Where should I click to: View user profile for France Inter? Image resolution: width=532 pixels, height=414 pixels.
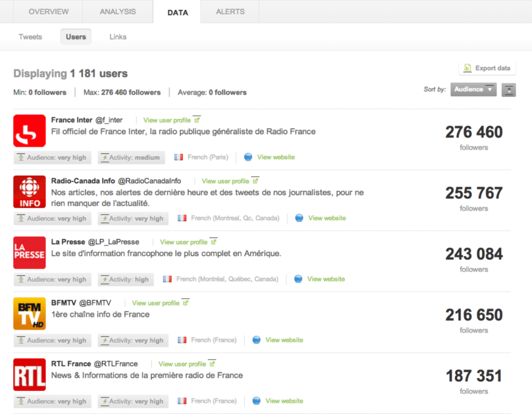[x=167, y=120]
